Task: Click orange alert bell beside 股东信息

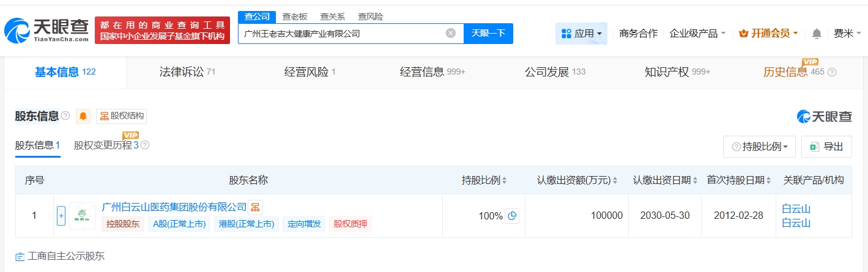Action: click(x=83, y=116)
